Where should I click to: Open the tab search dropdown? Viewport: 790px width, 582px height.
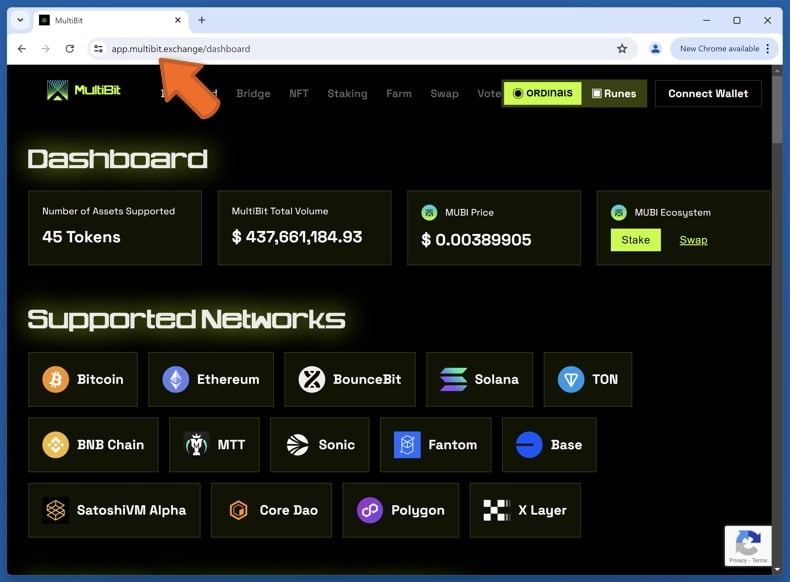tap(20, 20)
